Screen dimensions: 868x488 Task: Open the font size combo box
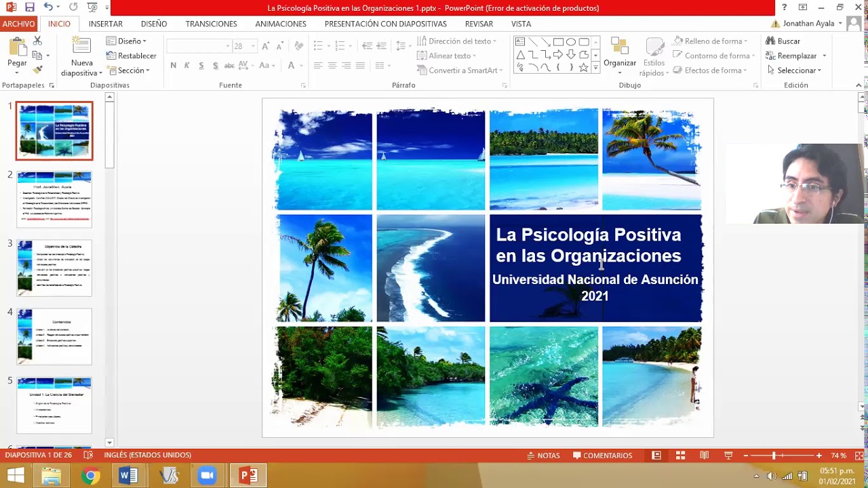(244, 46)
